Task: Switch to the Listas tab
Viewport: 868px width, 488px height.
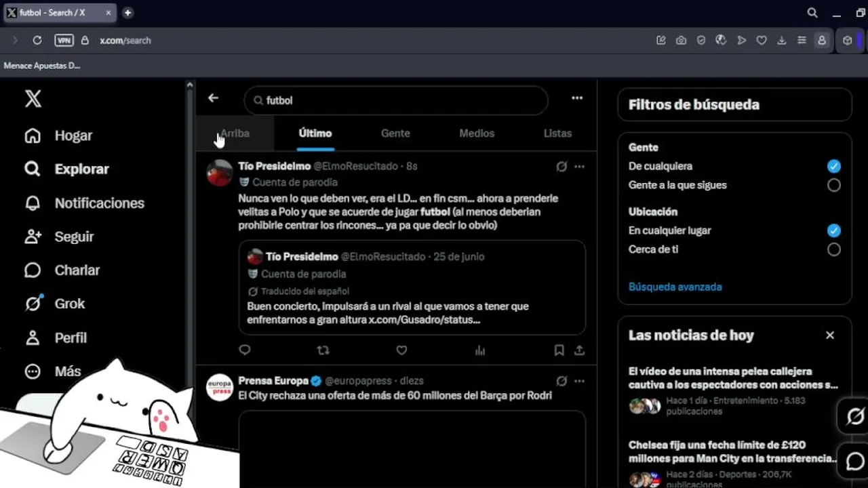Action: click(x=557, y=134)
